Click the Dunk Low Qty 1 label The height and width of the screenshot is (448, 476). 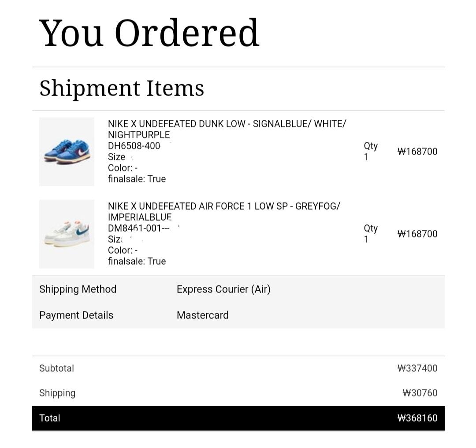[371, 152]
